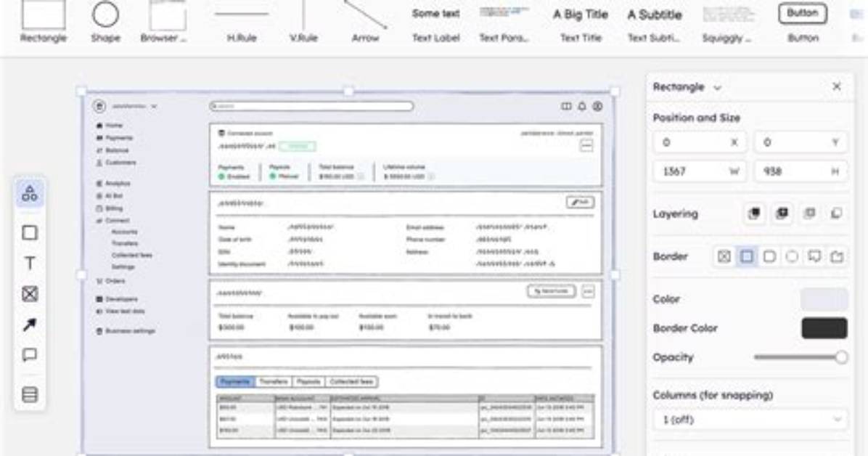Add a V.Rule vertical line element
Screen dimensions: 868x456
pos(303,23)
